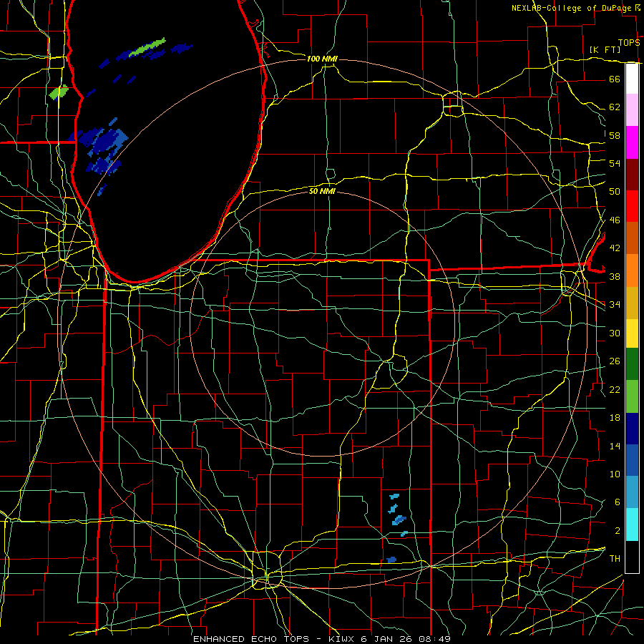644x644 pixels.
Task: Click the 10 legend value
Action: [615, 474]
